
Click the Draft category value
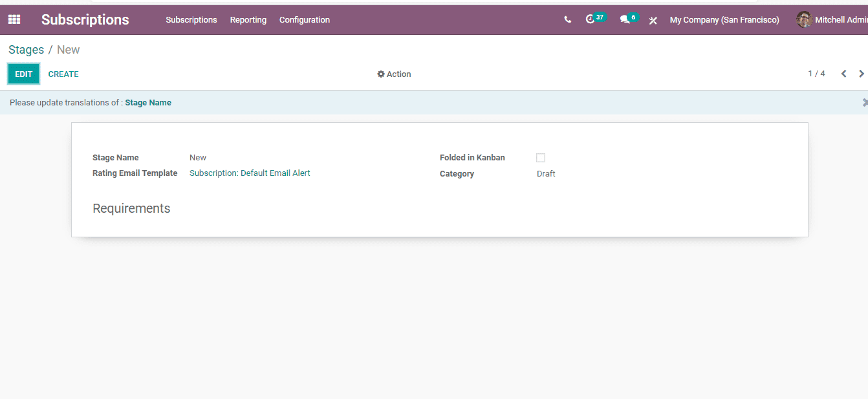coord(546,174)
